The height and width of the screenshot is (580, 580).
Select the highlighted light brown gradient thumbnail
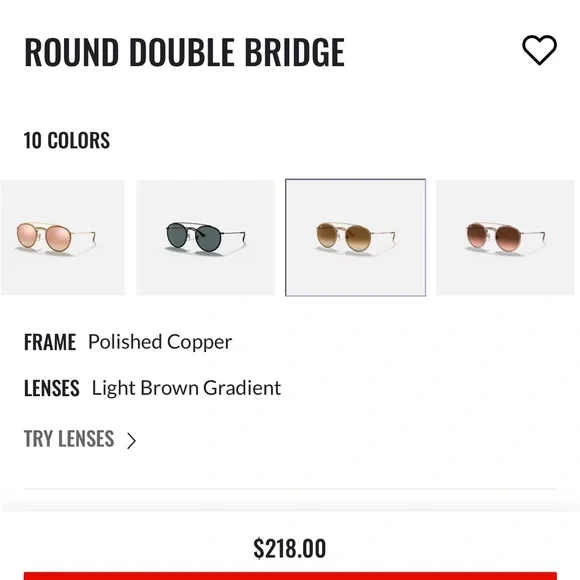[x=355, y=237]
